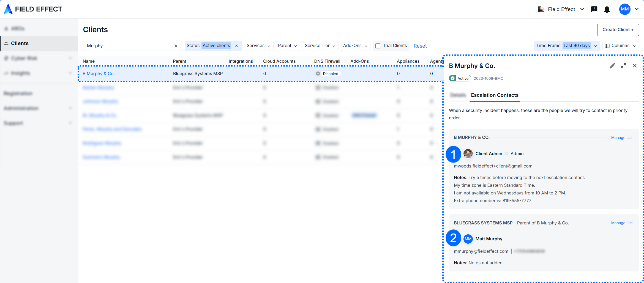Image resolution: width=644 pixels, height=283 pixels.
Task: Open the notifications bell
Action: [x=607, y=9]
